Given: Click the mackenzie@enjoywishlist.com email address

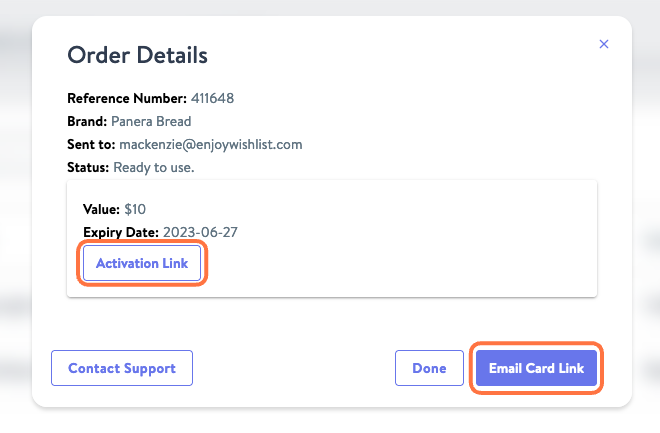Looking at the screenshot, I should pos(211,145).
